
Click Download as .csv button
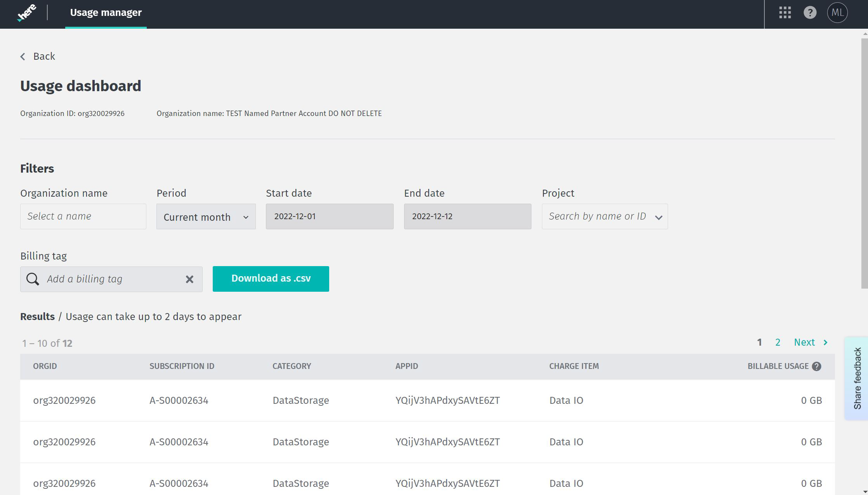click(271, 279)
